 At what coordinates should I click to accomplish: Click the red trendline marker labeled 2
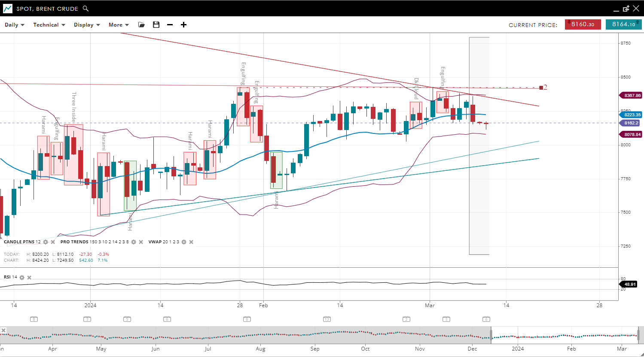tap(541, 88)
